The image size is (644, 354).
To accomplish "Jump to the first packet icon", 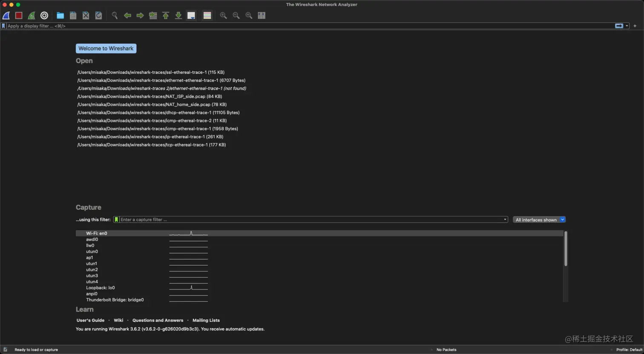I will click(166, 15).
